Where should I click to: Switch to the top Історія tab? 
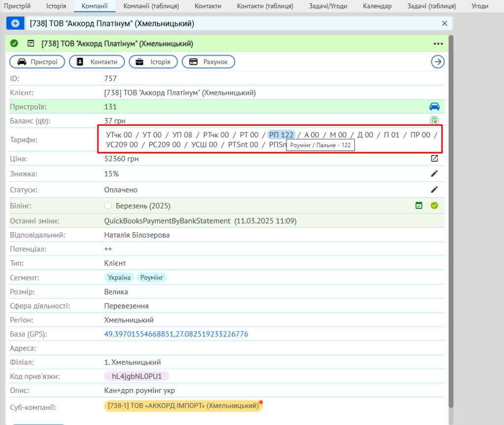[56, 6]
